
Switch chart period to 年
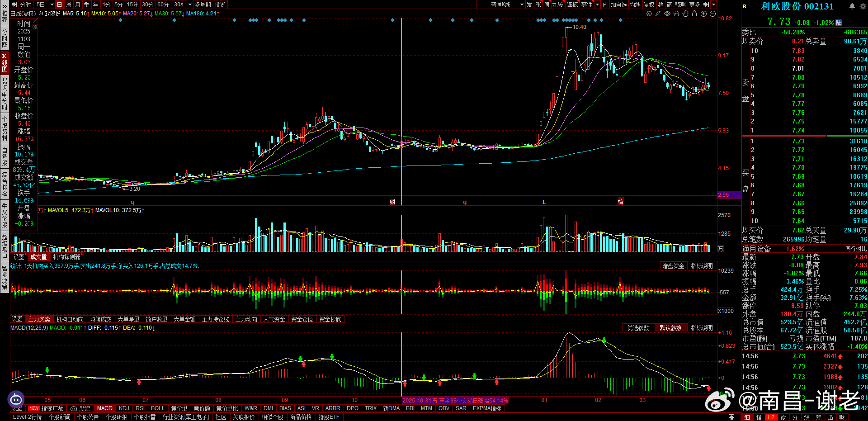[x=96, y=5]
